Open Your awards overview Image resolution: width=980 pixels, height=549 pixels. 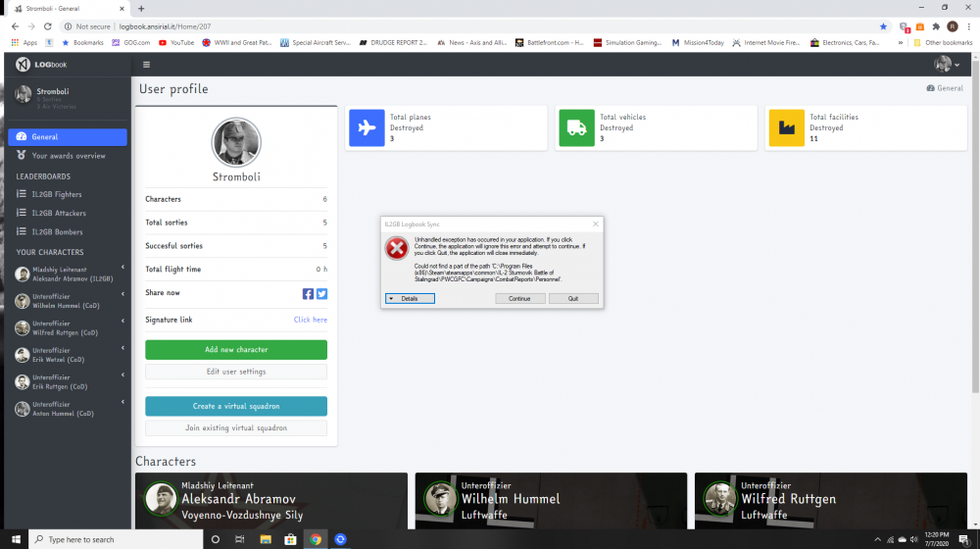(x=68, y=156)
